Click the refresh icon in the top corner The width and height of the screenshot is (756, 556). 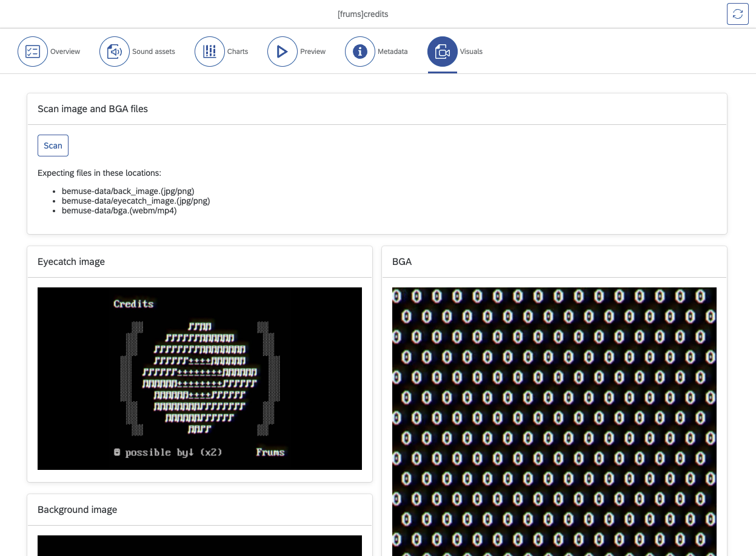point(737,13)
